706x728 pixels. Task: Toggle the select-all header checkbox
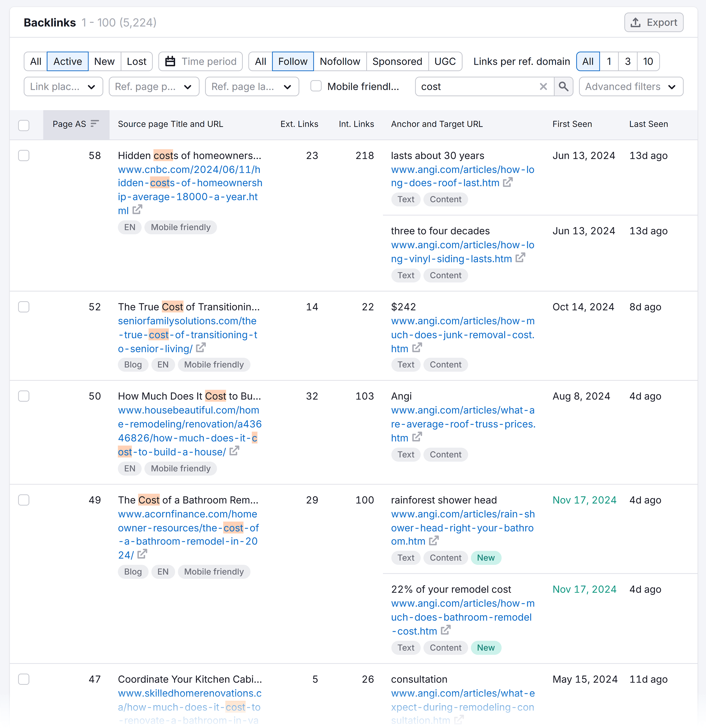(24, 125)
